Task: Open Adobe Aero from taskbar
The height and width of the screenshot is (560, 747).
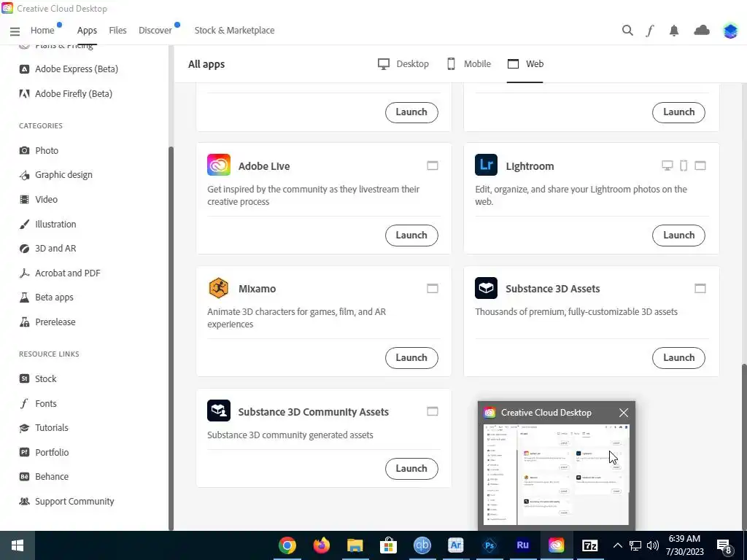Action: (x=455, y=545)
